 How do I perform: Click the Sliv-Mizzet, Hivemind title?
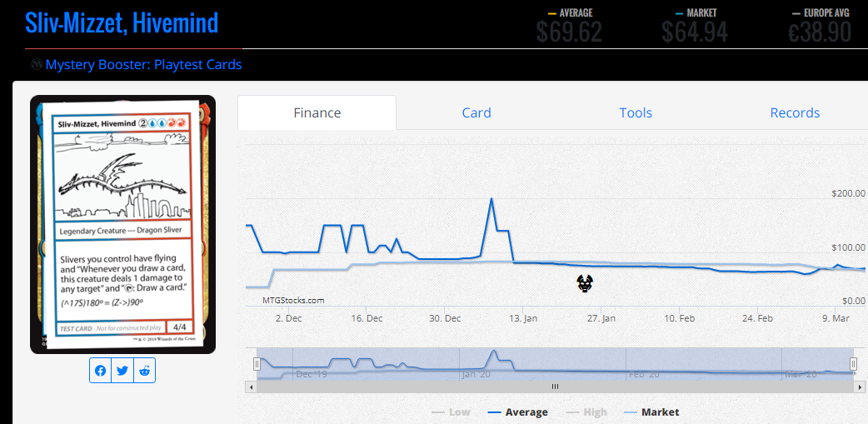122,22
